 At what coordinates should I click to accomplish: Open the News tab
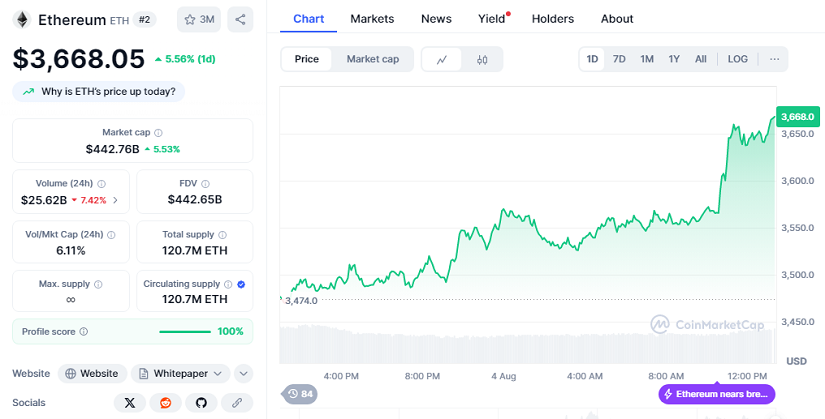pyautogui.click(x=436, y=19)
